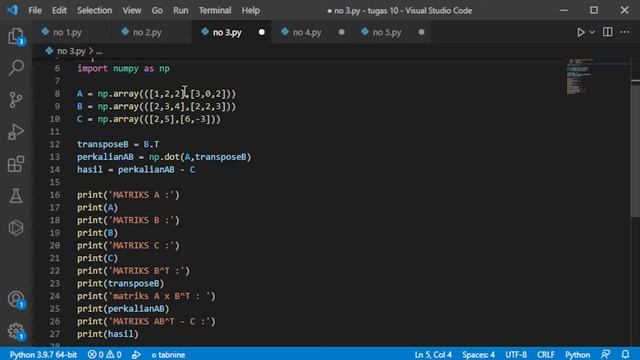The height and width of the screenshot is (360, 640).
Task: Click line number 8 in the gutter
Action: point(57,93)
